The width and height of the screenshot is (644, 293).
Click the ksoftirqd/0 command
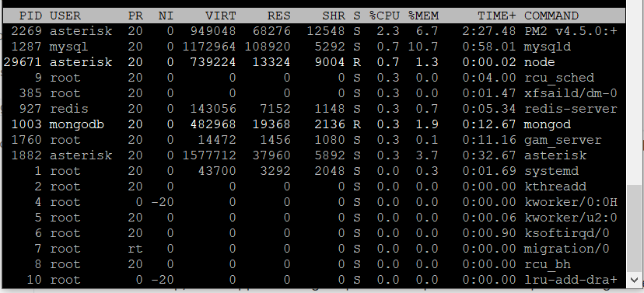(x=567, y=233)
